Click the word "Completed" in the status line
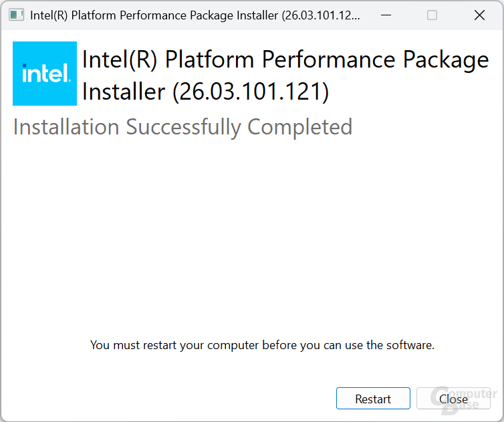504x422 pixels. [x=299, y=126]
